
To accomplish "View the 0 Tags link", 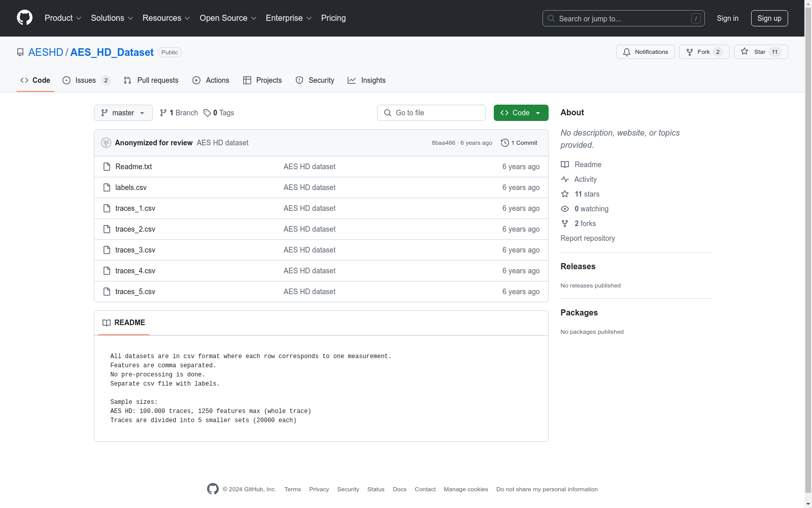I will point(219,113).
